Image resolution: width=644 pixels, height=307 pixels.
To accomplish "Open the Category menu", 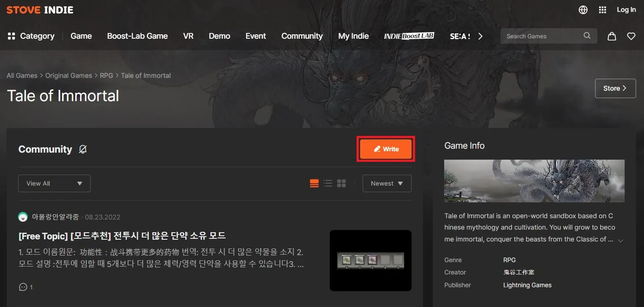I will point(31,36).
